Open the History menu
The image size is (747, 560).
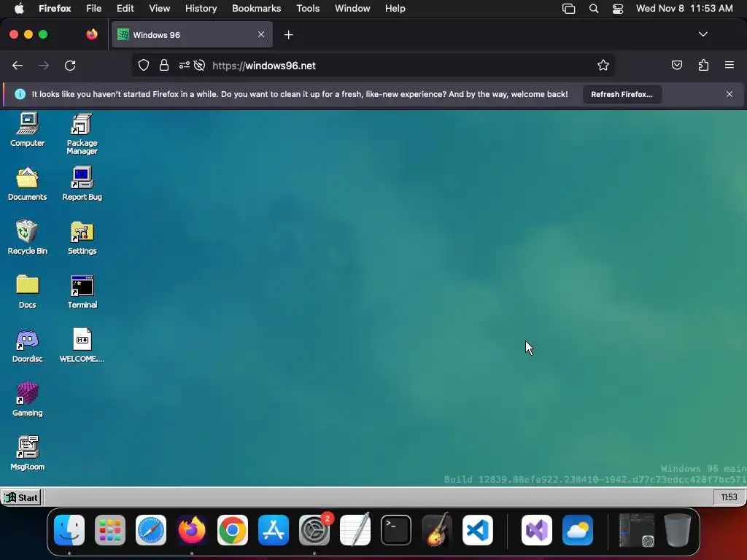[201, 9]
